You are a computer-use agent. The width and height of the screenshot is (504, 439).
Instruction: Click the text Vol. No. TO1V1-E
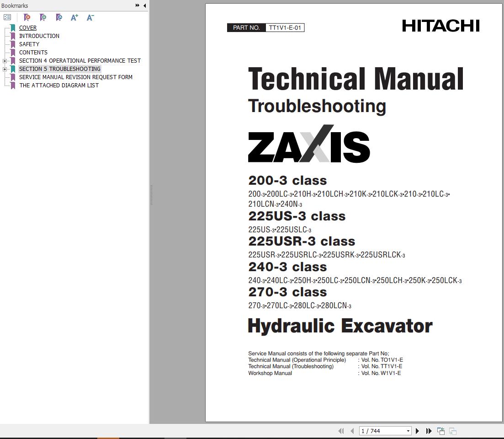(x=382, y=360)
